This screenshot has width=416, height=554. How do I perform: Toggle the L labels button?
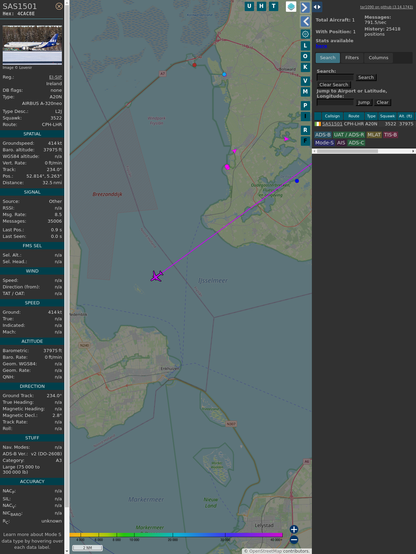tap(305, 46)
